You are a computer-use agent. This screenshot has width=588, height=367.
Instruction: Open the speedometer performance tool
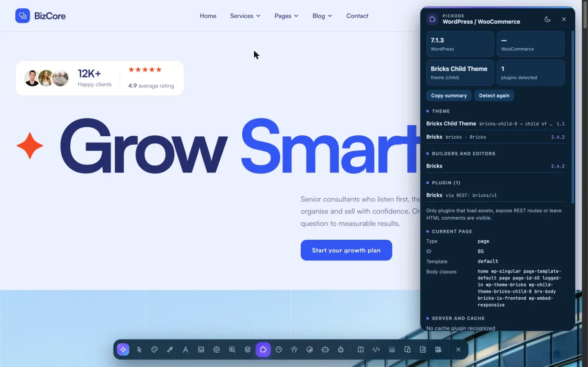(279, 350)
